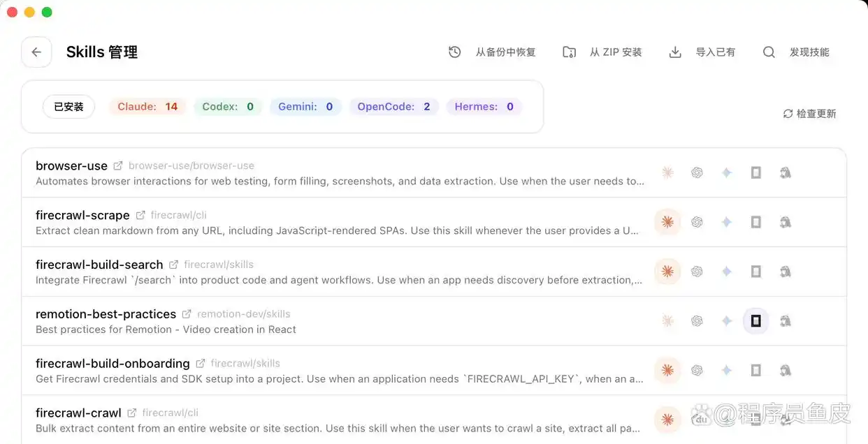Click firecrawl/skills repo text beside firecrawl-build-search

(219, 265)
